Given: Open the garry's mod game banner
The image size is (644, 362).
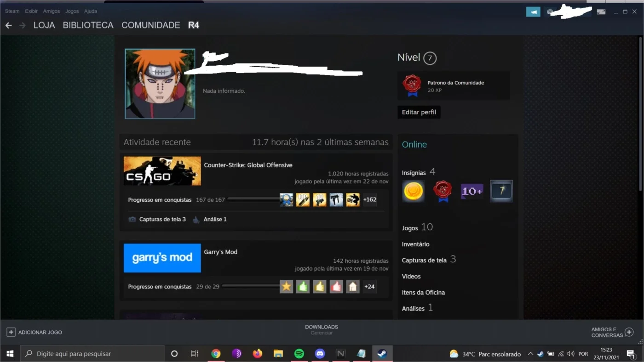Looking at the screenshot, I should point(162,258).
